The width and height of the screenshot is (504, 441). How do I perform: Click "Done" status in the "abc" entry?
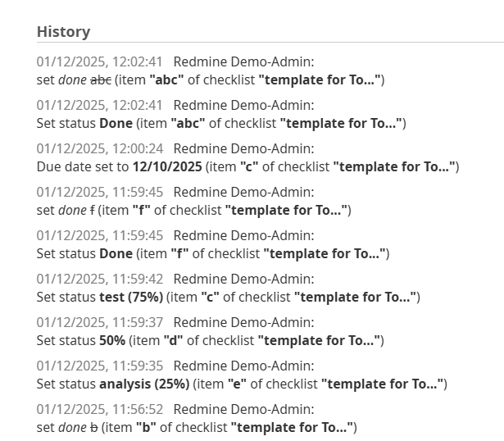(x=116, y=123)
